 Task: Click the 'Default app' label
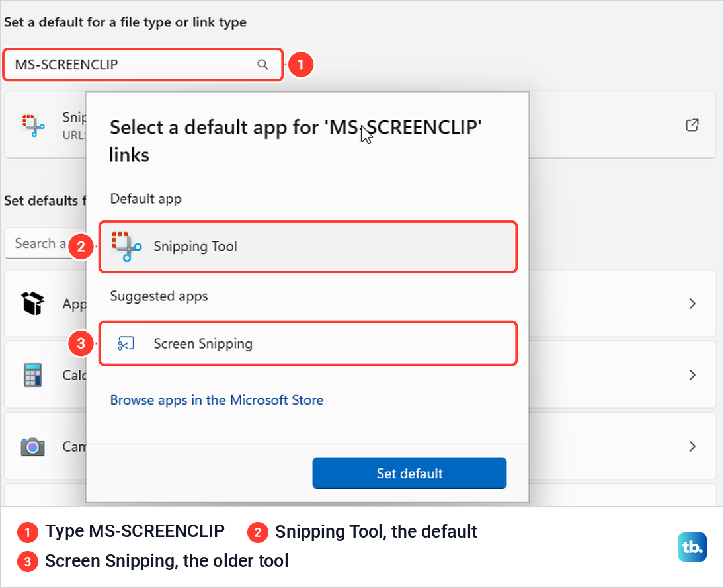[145, 198]
